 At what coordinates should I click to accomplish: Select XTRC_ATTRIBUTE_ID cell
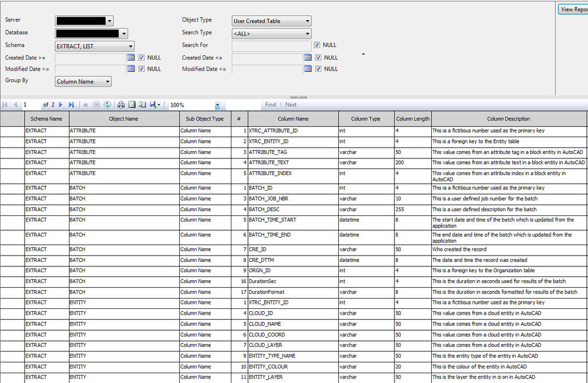293,131
